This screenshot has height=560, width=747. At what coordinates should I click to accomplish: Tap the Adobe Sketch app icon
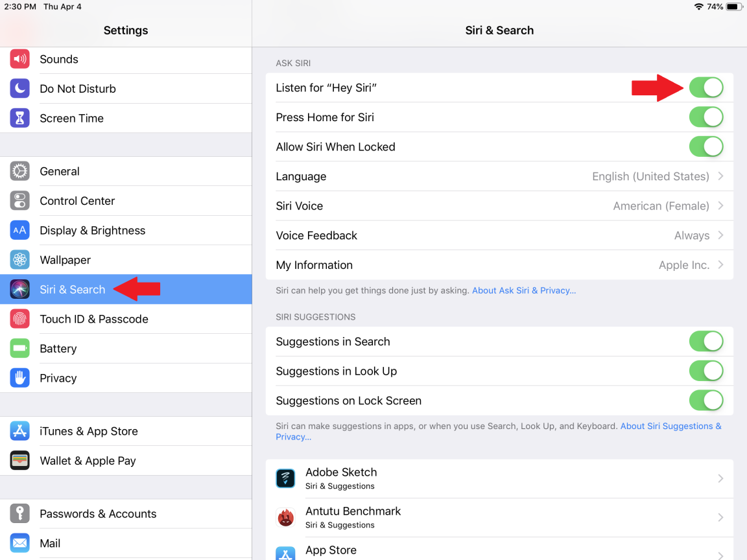286,478
